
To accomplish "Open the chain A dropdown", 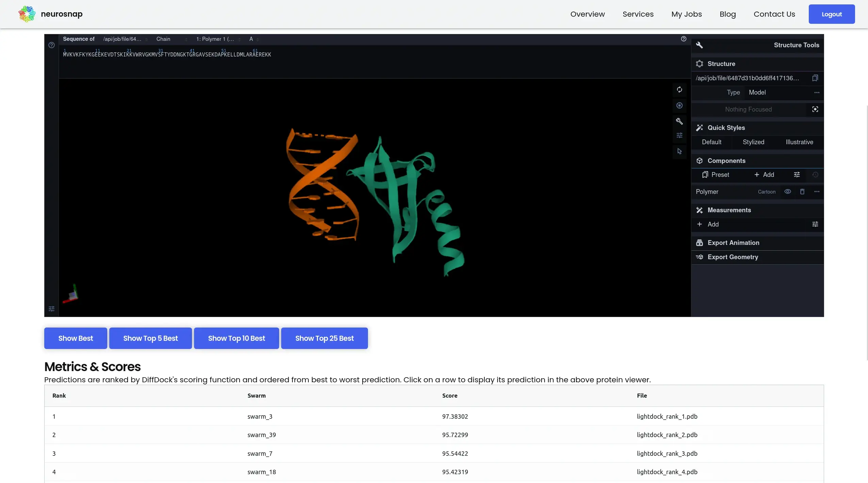I will click(253, 39).
